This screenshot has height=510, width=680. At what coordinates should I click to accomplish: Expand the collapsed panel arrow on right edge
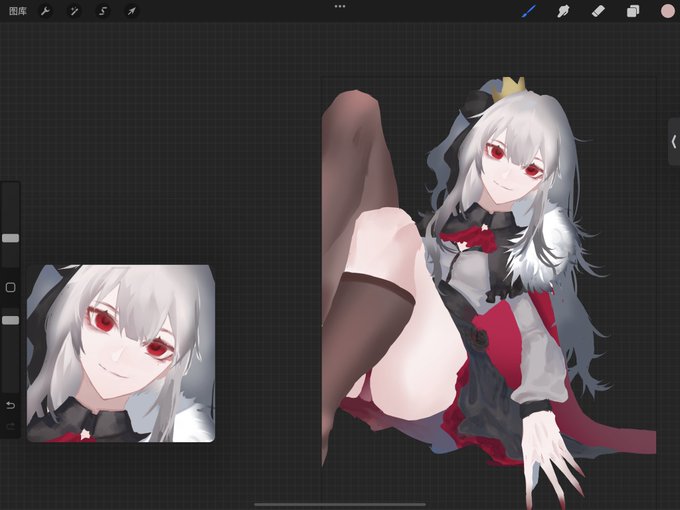pyautogui.click(x=673, y=142)
